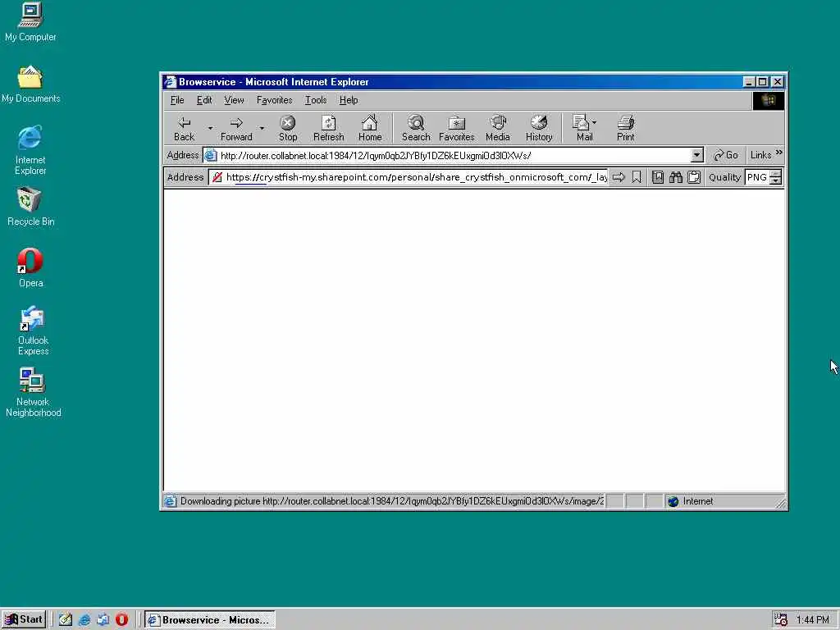Increase quality with the up stepper arrow
The width and height of the screenshot is (840, 630).
pyautogui.click(x=776, y=174)
